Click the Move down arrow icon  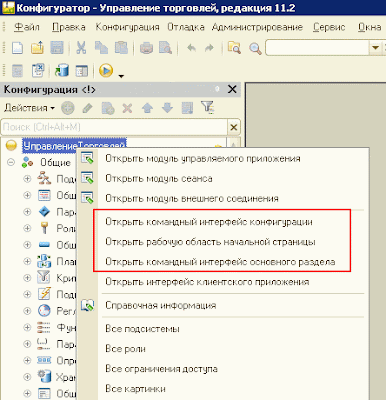pyautogui.click(x=167, y=108)
